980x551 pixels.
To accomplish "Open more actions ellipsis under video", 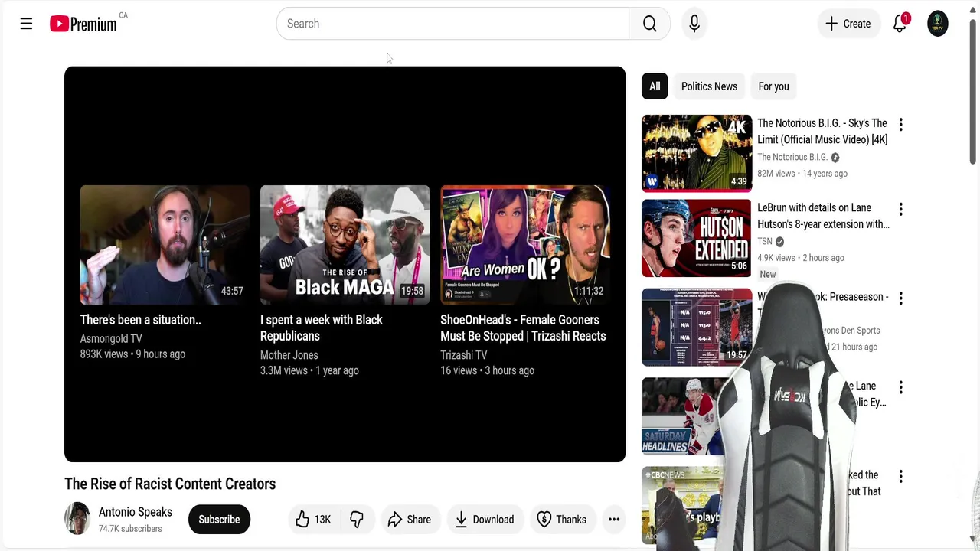I will pyautogui.click(x=614, y=520).
